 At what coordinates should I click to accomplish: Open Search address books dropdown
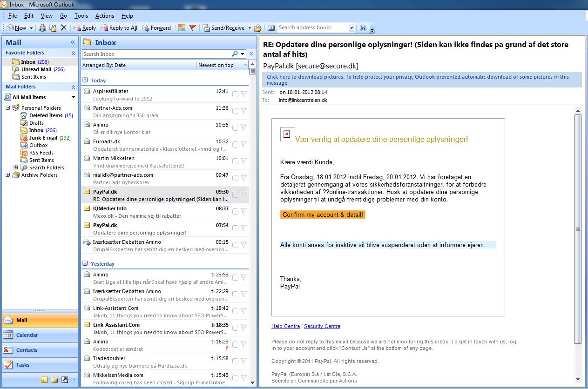tap(351, 28)
